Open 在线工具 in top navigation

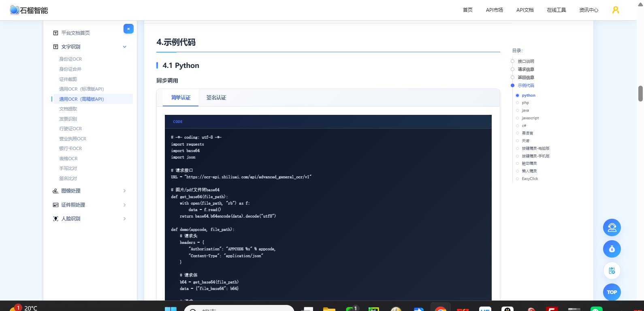click(x=557, y=10)
